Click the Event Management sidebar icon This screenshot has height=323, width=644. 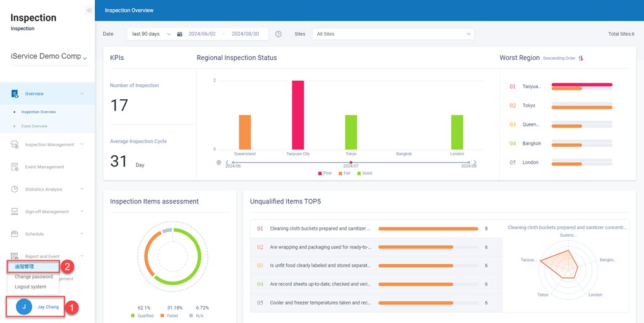pyautogui.click(x=15, y=167)
